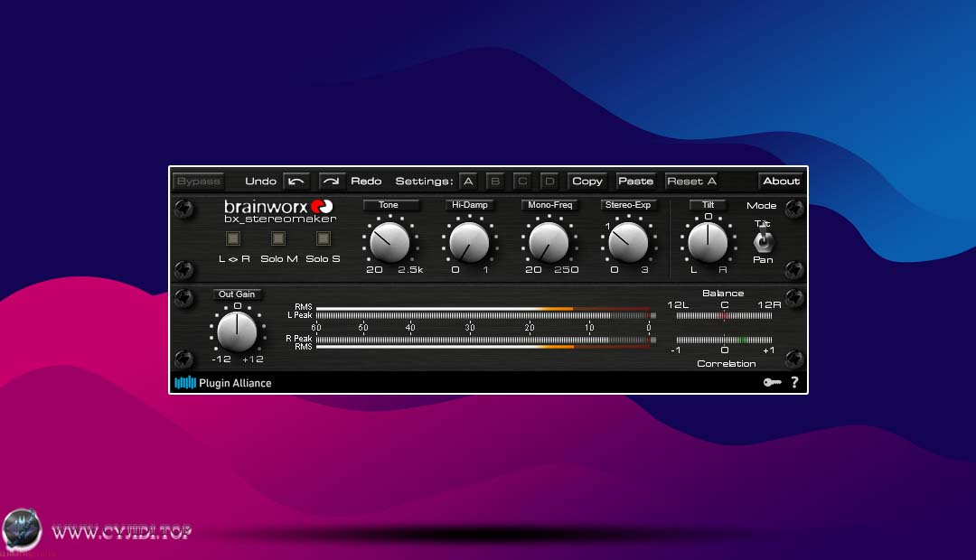
Task: Open the question mark help icon
Action: (795, 382)
